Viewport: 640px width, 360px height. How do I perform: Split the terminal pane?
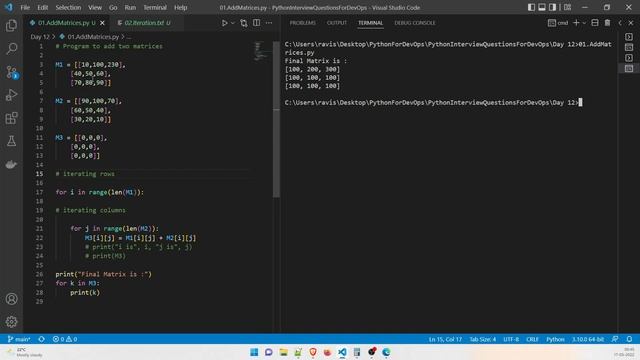[x=595, y=23]
